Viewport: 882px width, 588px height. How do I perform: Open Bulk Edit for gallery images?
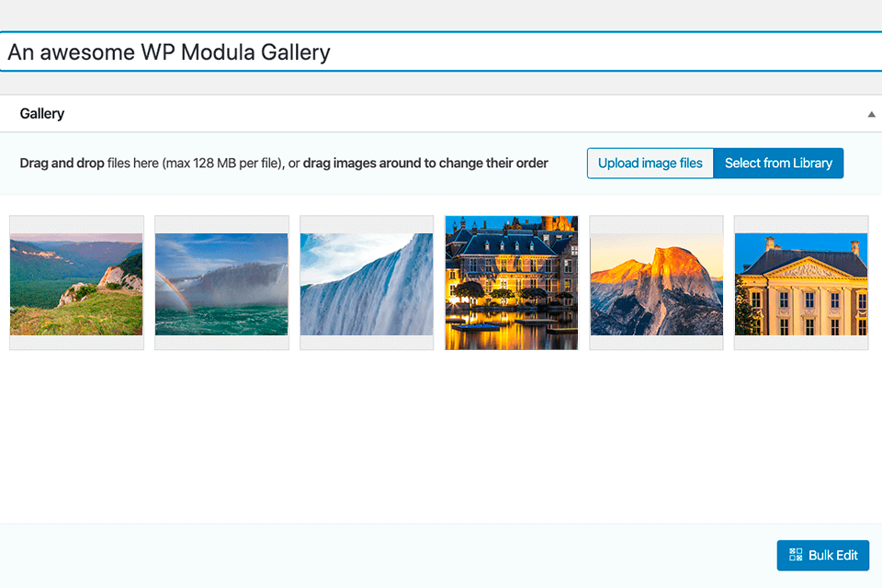822,555
